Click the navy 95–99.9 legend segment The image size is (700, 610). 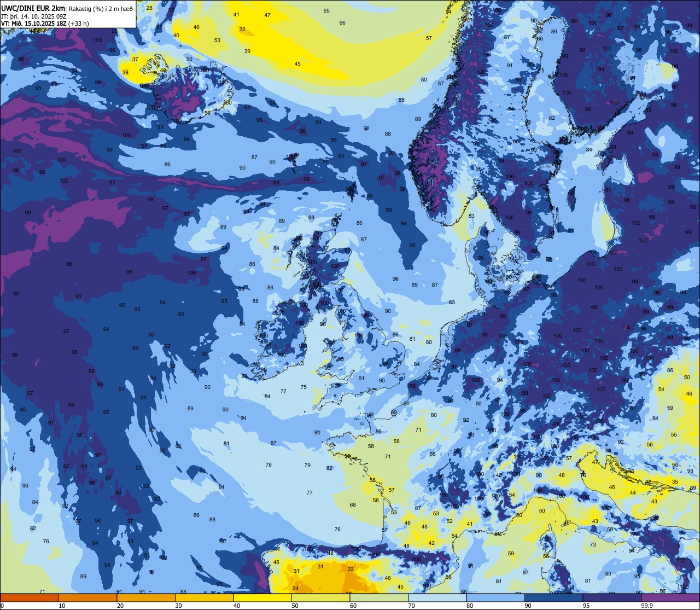(612, 597)
